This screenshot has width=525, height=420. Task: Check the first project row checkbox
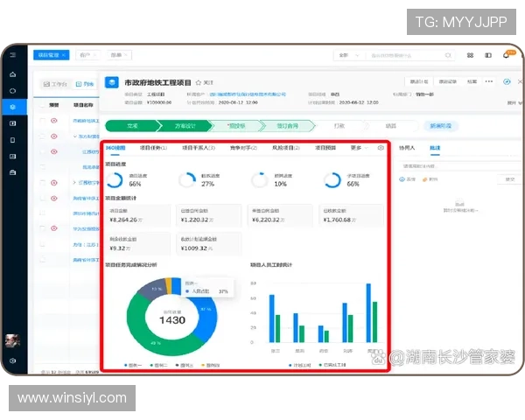(x=41, y=120)
